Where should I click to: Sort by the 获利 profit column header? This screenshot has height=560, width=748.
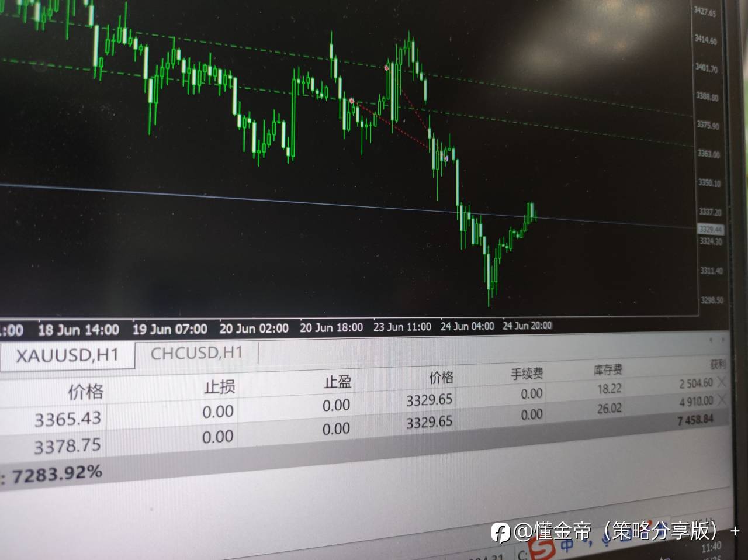[x=718, y=365]
